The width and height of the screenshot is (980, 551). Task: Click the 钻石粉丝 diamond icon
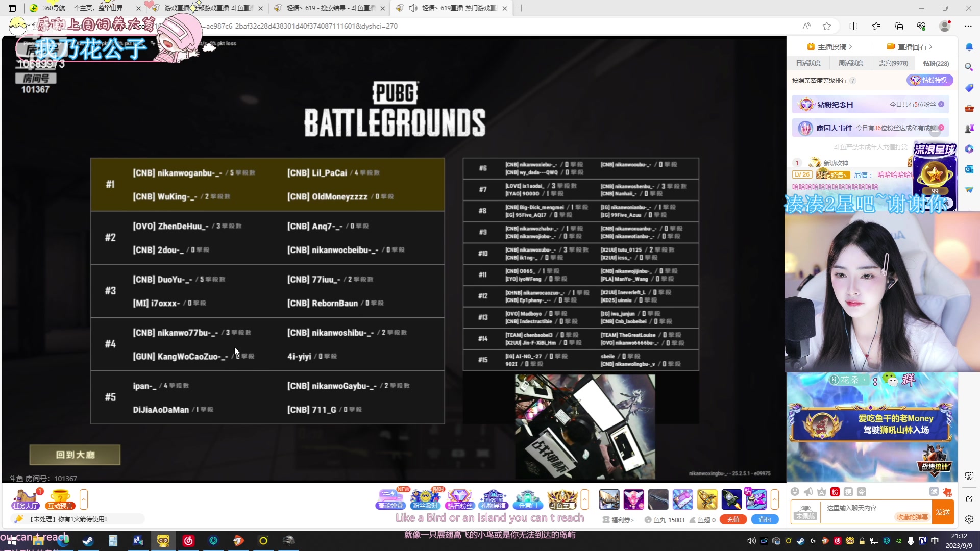(459, 498)
